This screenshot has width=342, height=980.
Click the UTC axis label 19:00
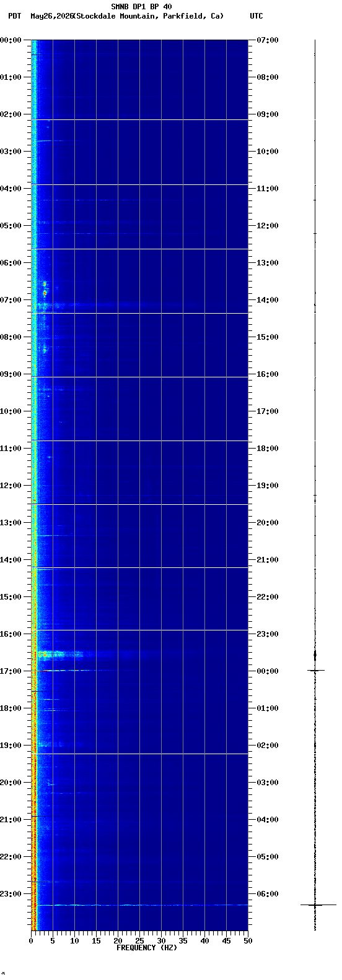click(268, 486)
